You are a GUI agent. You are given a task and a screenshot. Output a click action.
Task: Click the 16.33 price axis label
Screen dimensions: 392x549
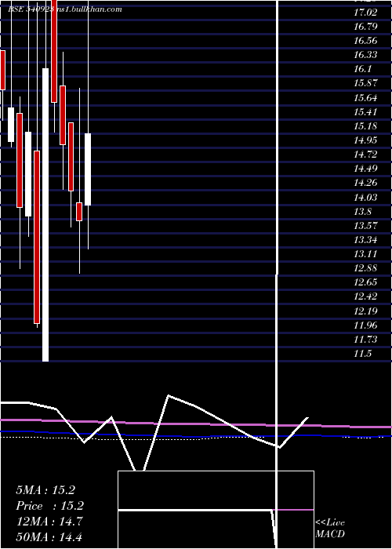[x=365, y=55]
